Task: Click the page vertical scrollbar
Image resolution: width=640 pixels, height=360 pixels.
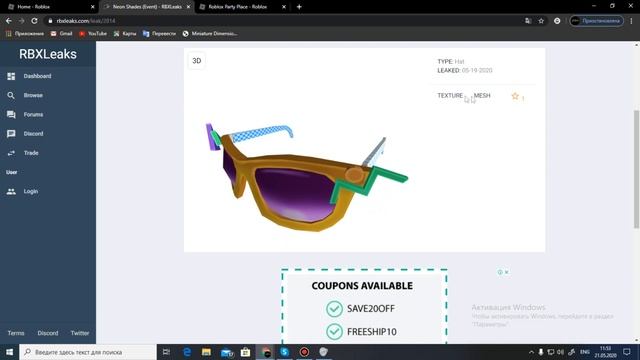Action: pyautogui.click(x=636, y=169)
